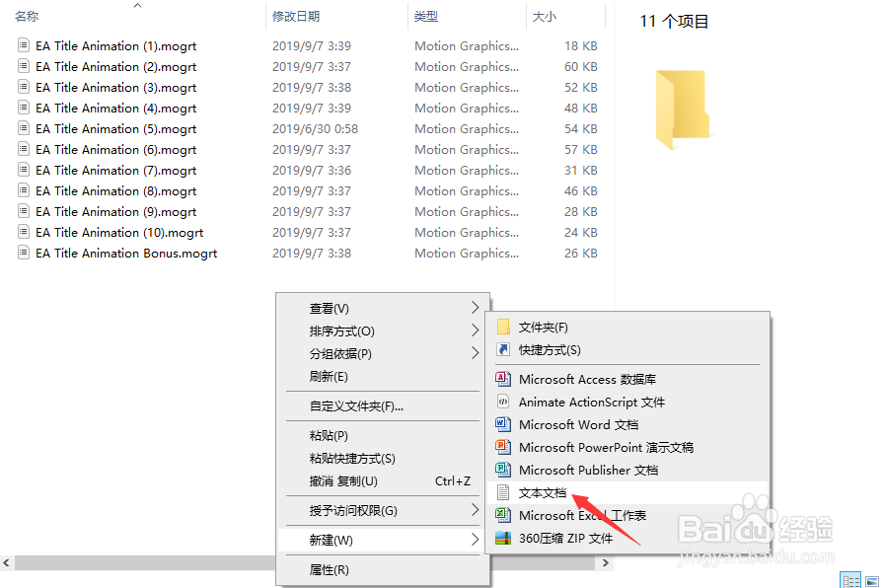Click the yellow folder icon beside 文件夹(F)
884x588 pixels.
pos(503,327)
